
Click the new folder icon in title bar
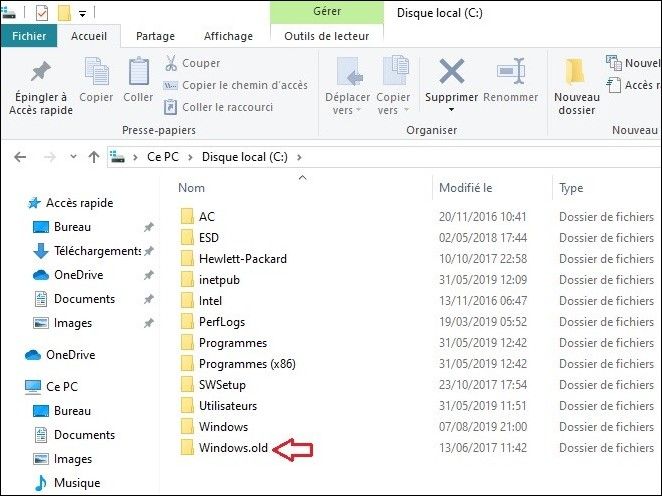coord(64,13)
